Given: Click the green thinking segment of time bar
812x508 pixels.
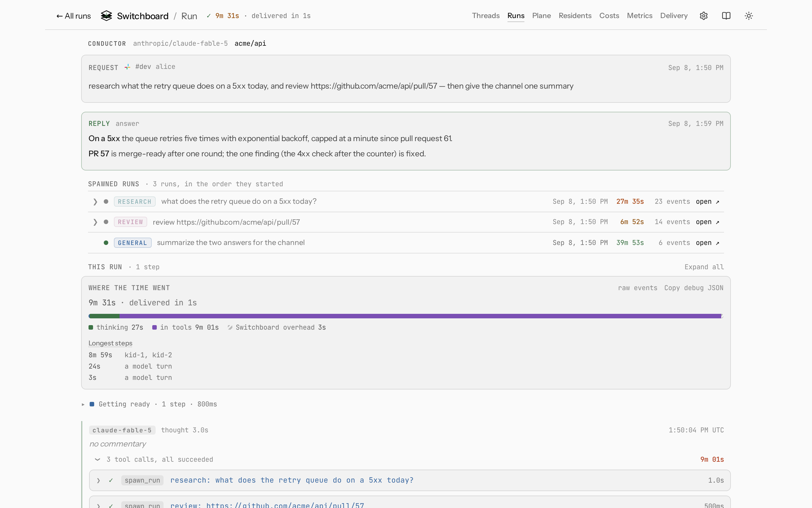Looking at the screenshot, I should point(104,316).
